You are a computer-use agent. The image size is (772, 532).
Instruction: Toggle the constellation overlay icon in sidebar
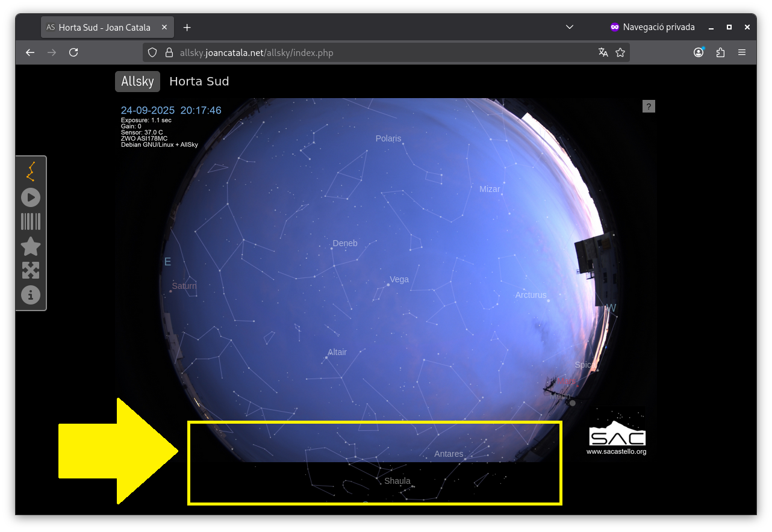point(31,172)
